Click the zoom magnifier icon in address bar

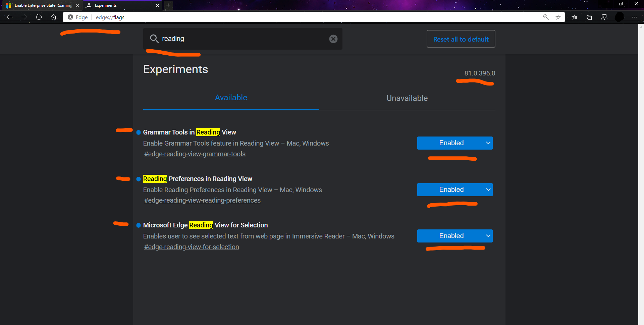pos(546,17)
